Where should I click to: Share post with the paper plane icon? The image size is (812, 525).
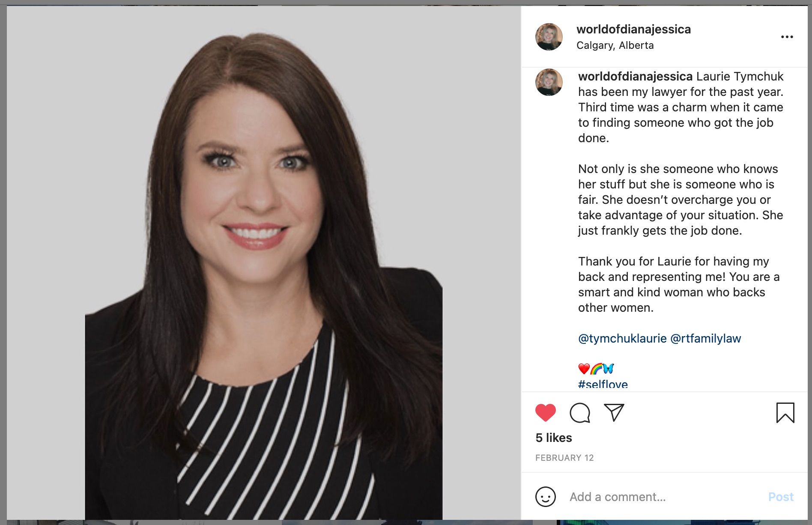(x=614, y=412)
